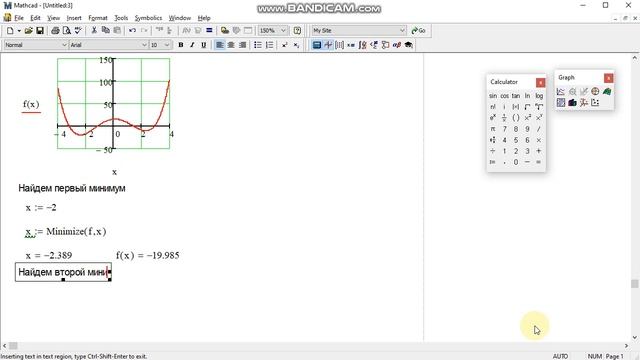Copy the selection via the toolbar Copy icon
640x360 pixels.
point(105,31)
